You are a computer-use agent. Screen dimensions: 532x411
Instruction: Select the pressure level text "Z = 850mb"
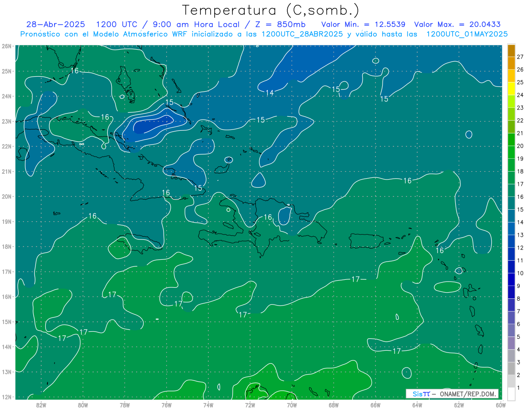pyautogui.click(x=280, y=24)
